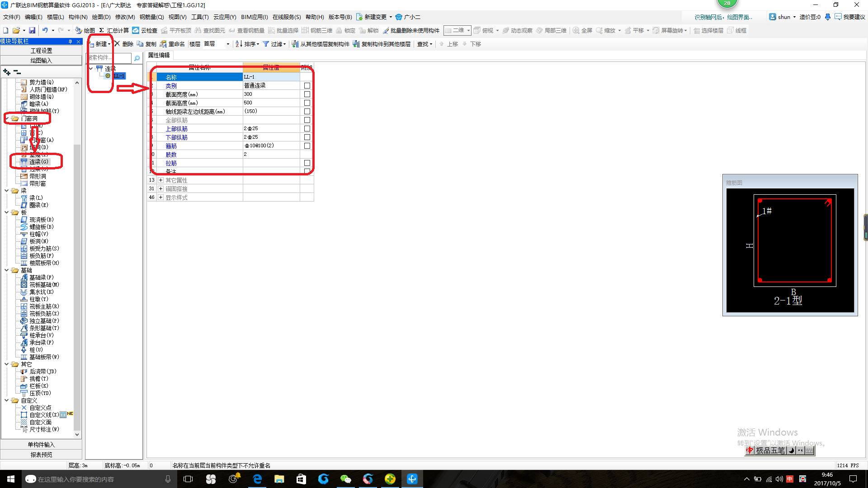Open the BIM应用(I) menu
Viewport: 868px width, 488px height.
tap(255, 17)
